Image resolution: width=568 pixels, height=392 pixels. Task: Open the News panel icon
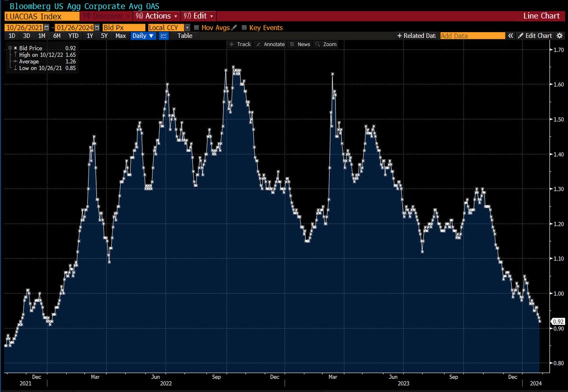tap(300, 44)
